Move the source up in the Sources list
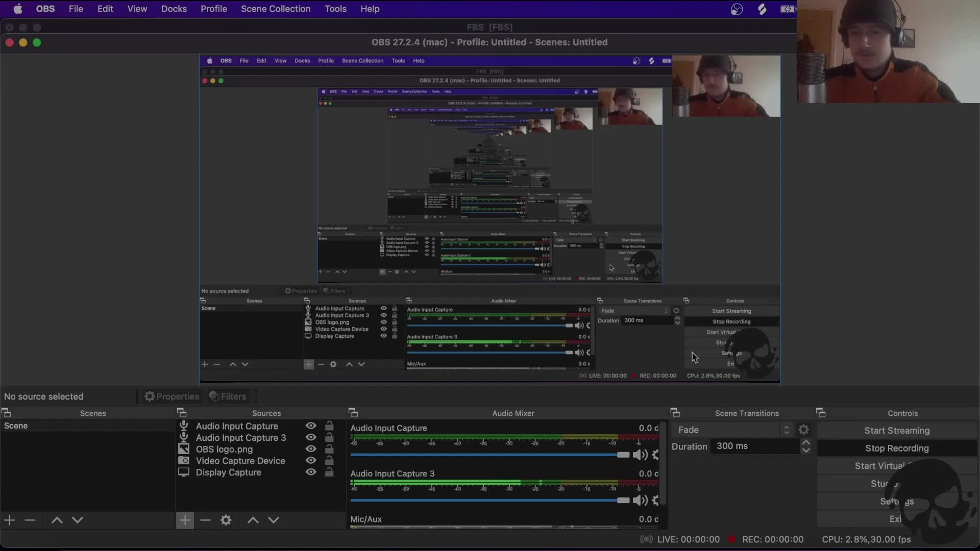 click(x=253, y=520)
